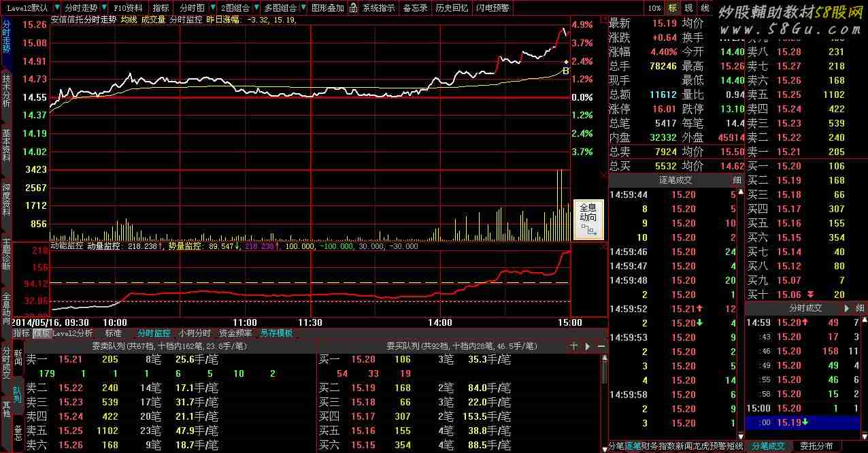Select 委托分布 bottom-right tab

click(815, 447)
